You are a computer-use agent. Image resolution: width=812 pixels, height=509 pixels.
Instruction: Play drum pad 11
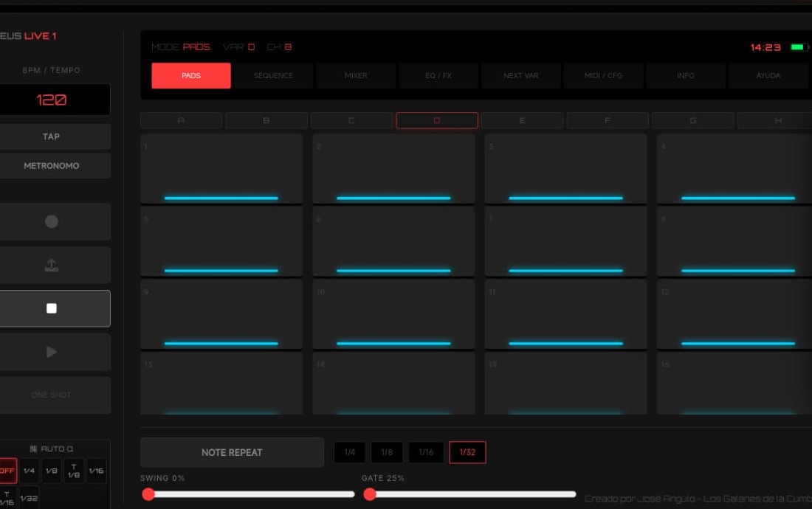click(x=565, y=314)
